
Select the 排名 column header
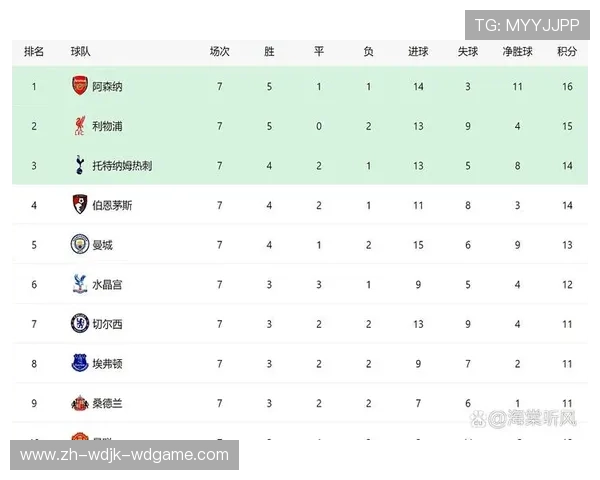pos(34,51)
